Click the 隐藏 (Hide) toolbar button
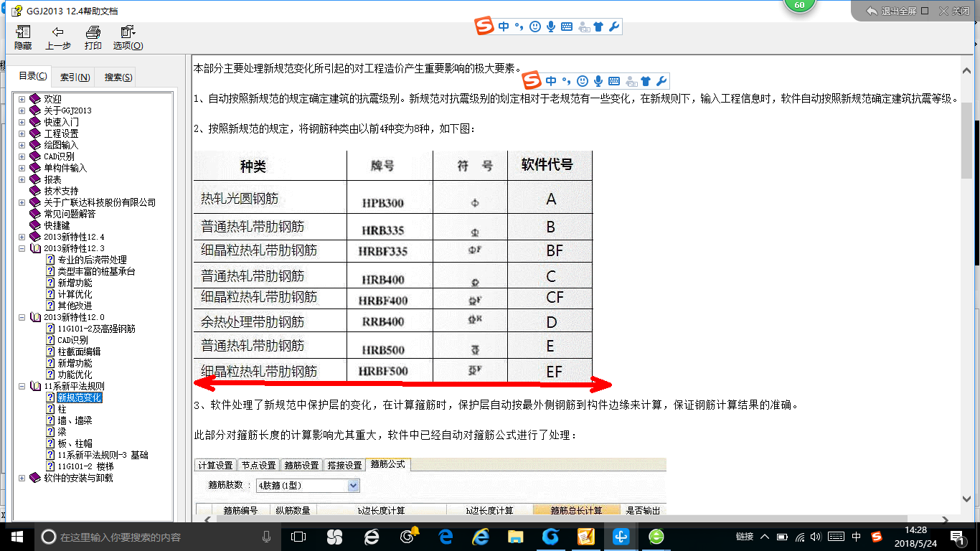This screenshot has width=980, height=551. 23,38
